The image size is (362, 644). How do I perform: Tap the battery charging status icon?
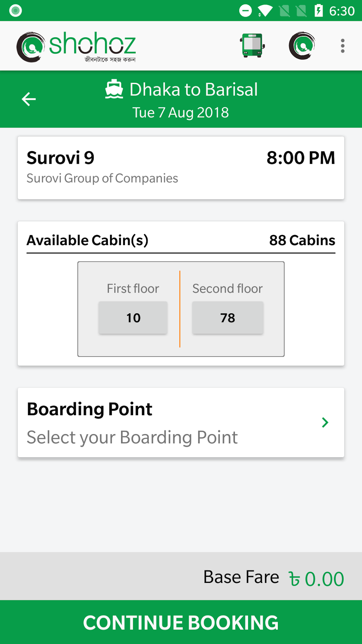(318, 11)
